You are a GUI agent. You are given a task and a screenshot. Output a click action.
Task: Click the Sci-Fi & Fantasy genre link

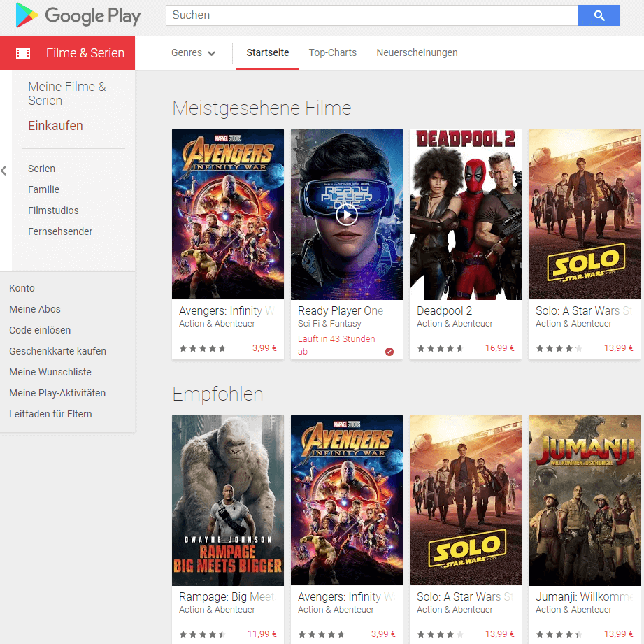329,324
